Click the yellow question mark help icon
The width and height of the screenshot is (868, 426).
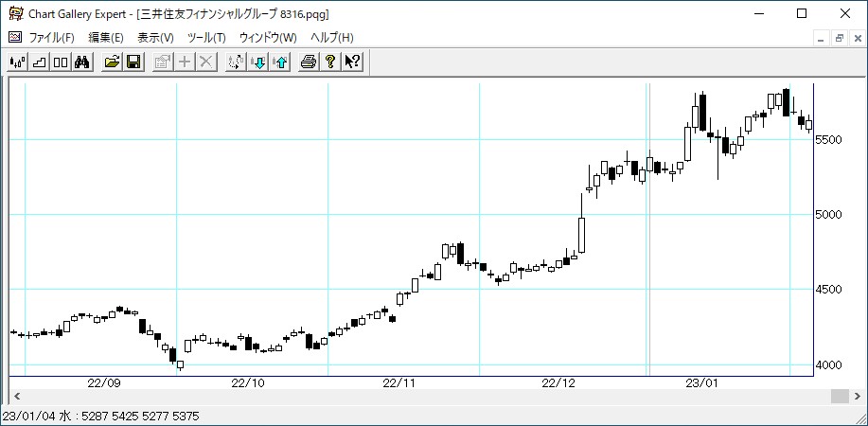330,62
